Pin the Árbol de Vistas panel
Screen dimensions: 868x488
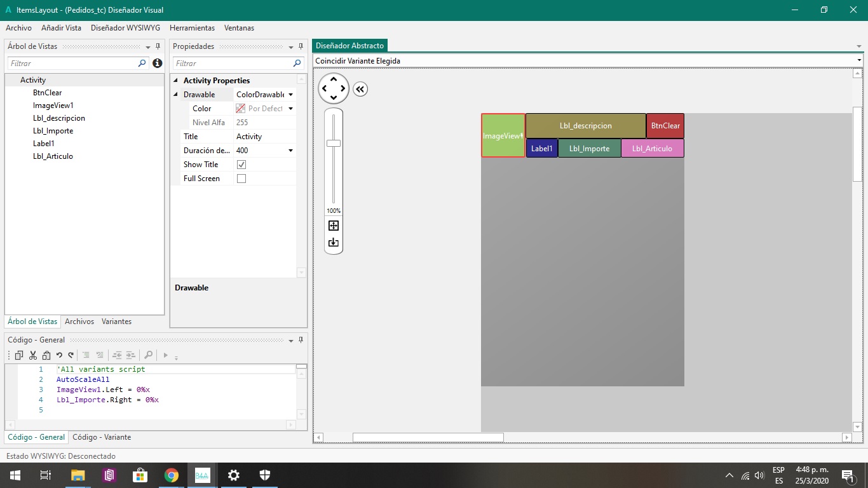(158, 46)
